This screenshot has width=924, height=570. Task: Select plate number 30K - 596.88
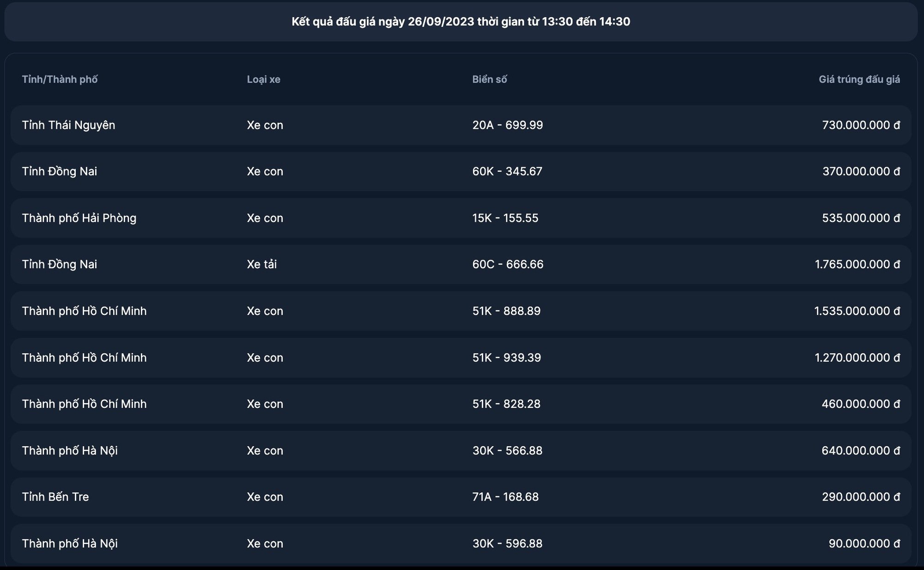click(507, 543)
